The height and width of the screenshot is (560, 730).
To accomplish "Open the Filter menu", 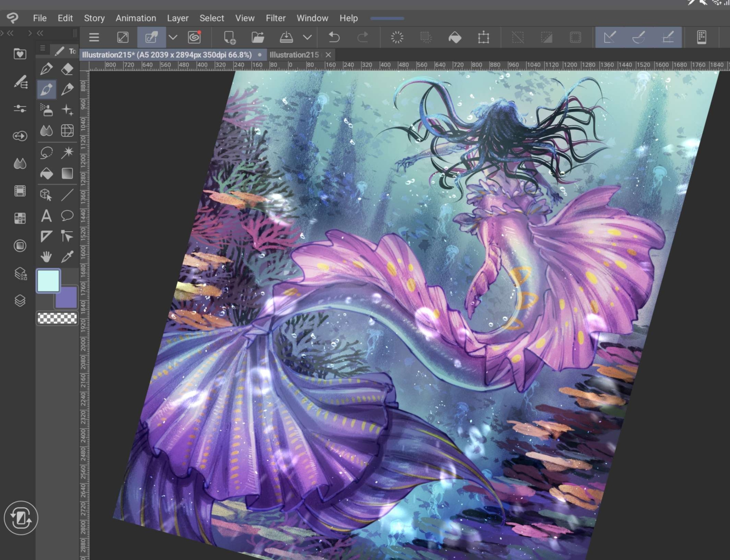I will click(275, 18).
